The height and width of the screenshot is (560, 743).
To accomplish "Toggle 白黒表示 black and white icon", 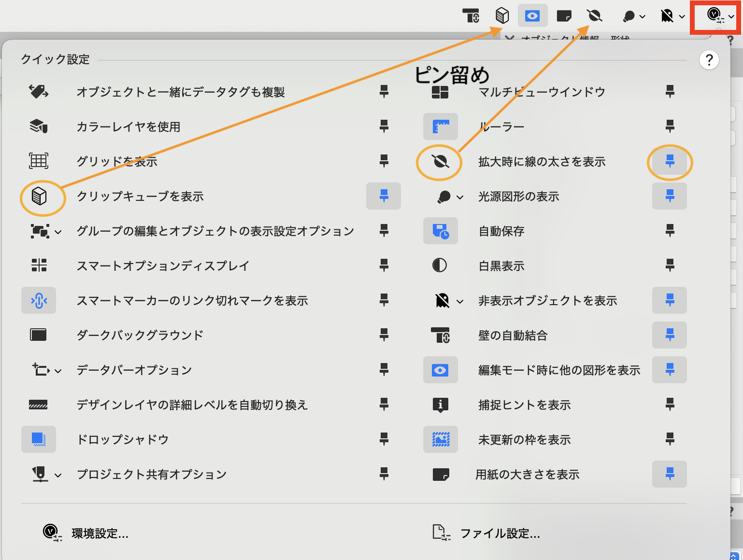I will (x=440, y=266).
